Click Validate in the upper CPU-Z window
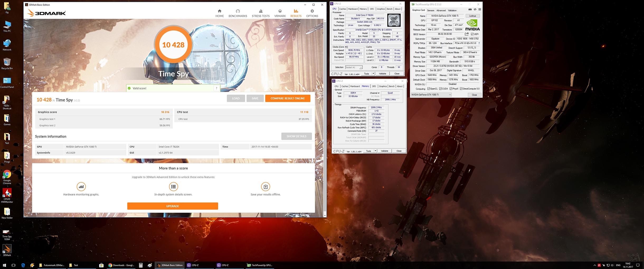This screenshot has width=644, height=269. (x=382, y=74)
